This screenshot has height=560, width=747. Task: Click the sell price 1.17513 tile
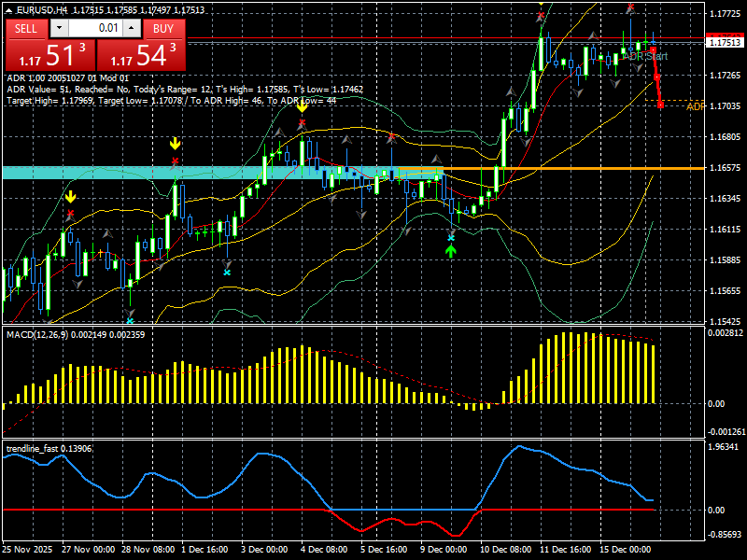(x=50, y=55)
